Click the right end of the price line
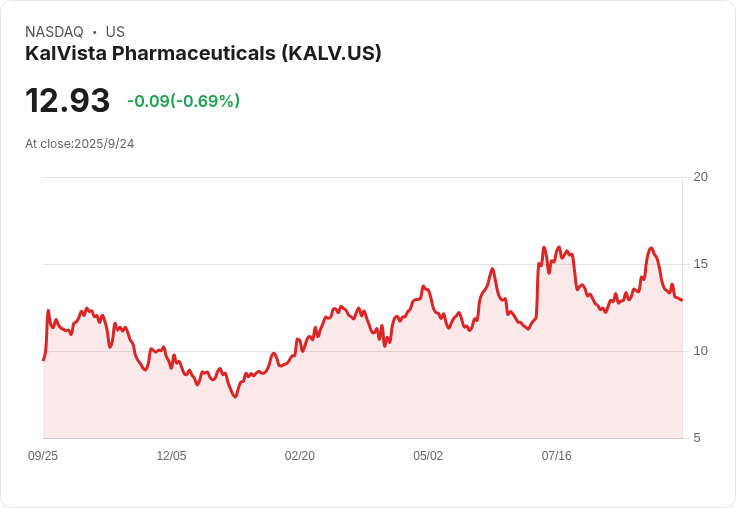 pyautogui.click(x=682, y=300)
